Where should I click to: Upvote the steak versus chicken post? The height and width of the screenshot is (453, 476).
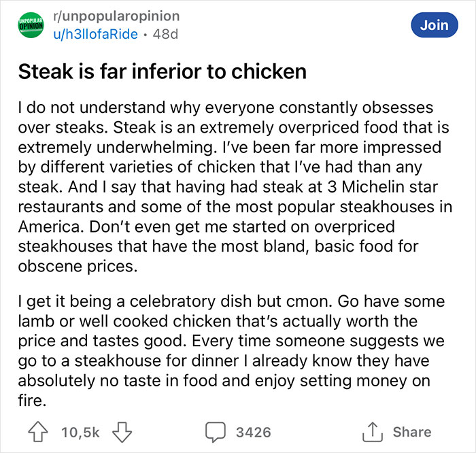pyautogui.click(x=40, y=432)
